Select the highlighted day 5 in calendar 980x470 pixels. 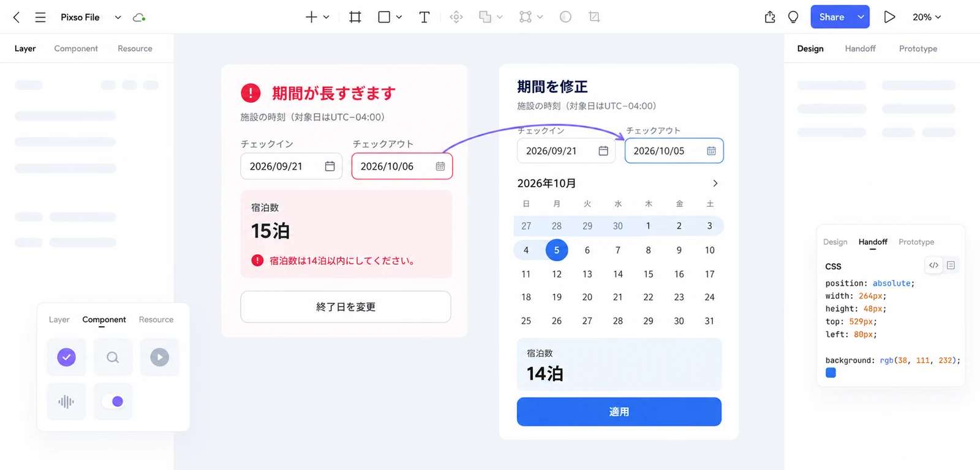(x=556, y=250)
